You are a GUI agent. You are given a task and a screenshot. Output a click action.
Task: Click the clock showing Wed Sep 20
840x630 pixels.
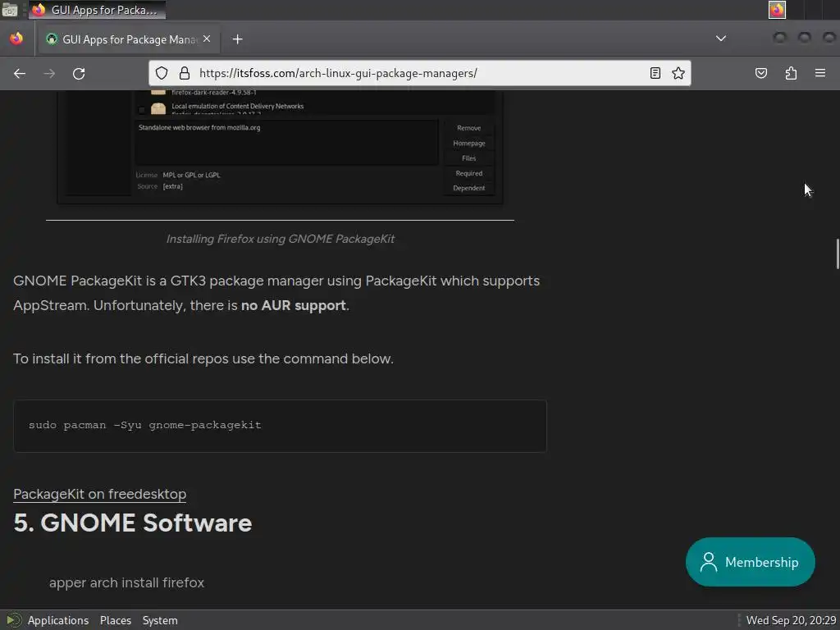(x=792, y=620)
